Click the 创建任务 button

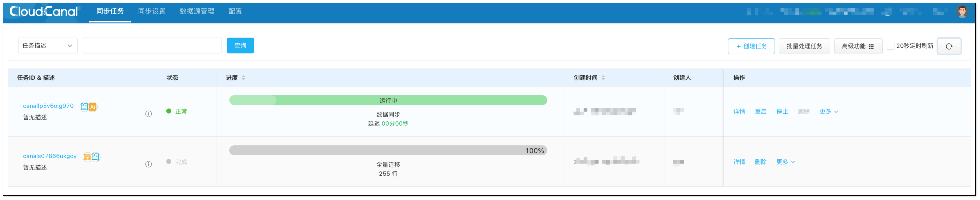pos(751,46)
